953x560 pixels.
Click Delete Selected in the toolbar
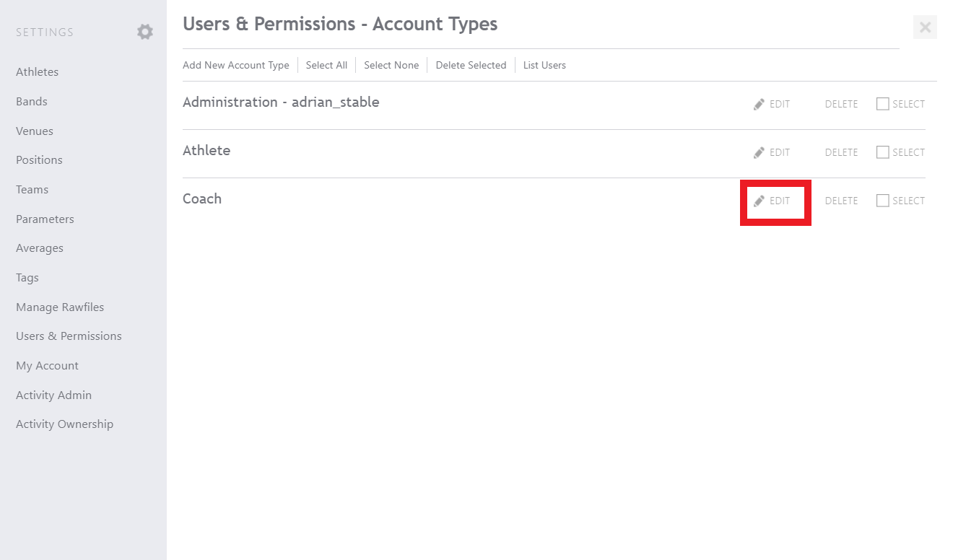(x=471, y=65)
